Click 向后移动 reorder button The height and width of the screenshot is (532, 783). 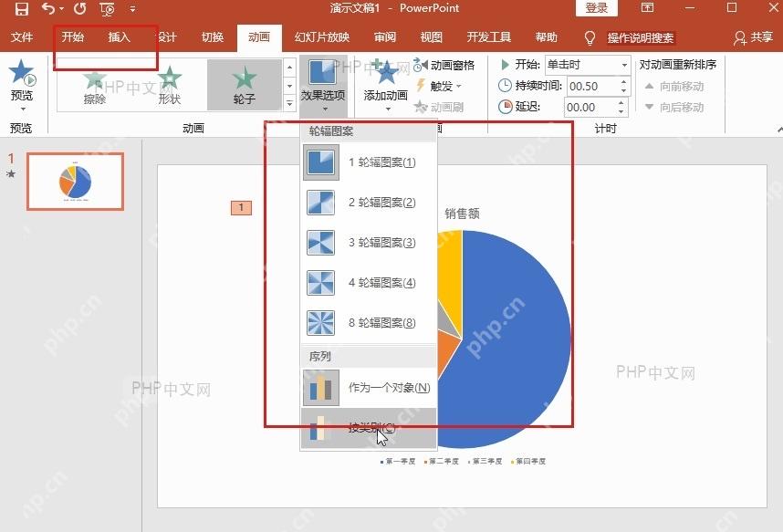[674, 107]
